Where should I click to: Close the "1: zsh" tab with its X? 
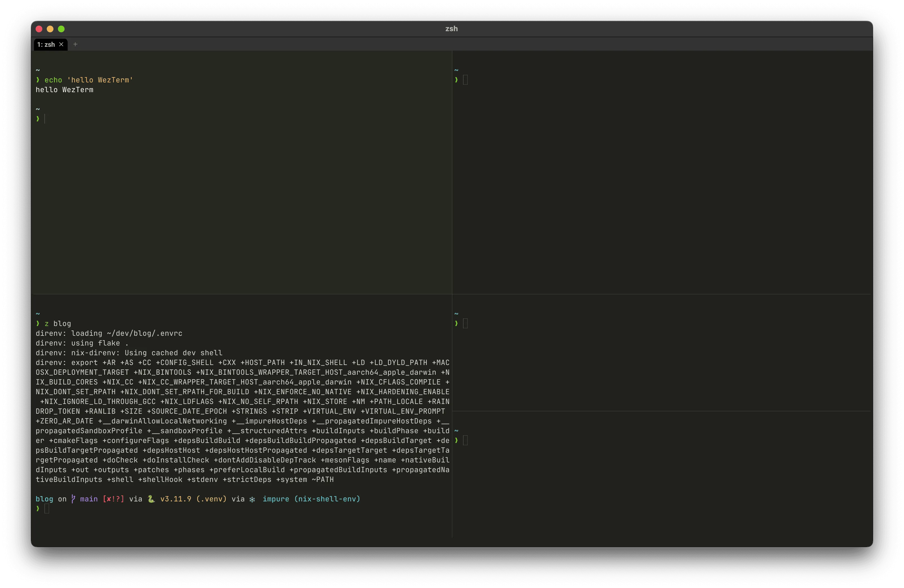(x=62, y=45)
